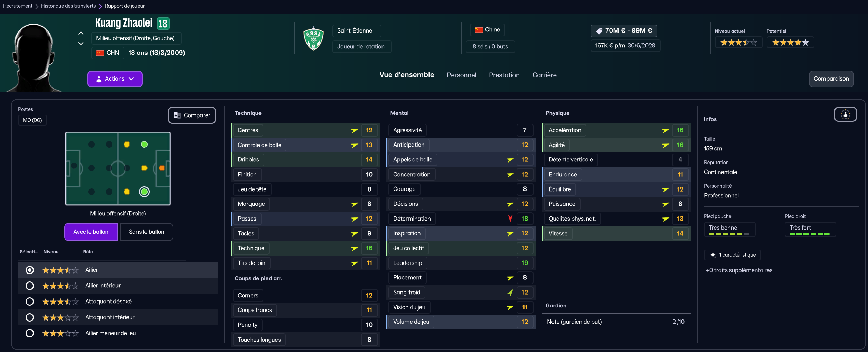This screenshot has height=352, width=868.
Task: Select the left attacking midfield position dot on pitch
Action: (x=144, y=145)
